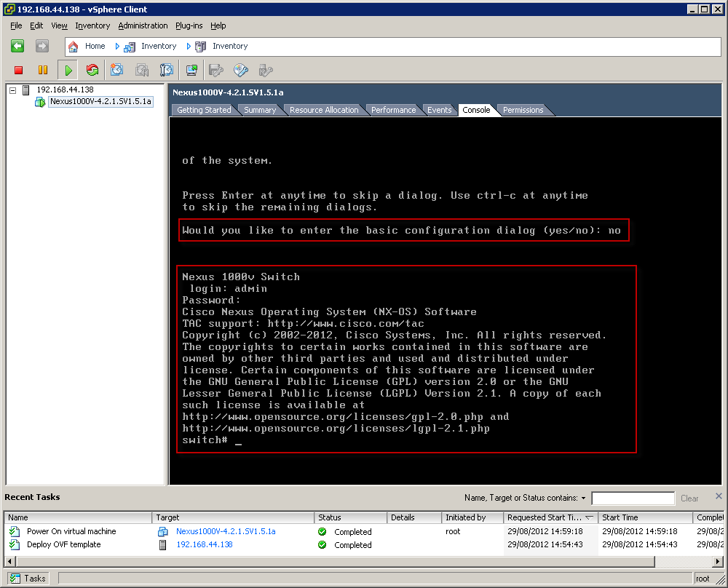728x588 pixels.
Task: Open the View menu
Action: pyautogui.click(x=59, y=25)
